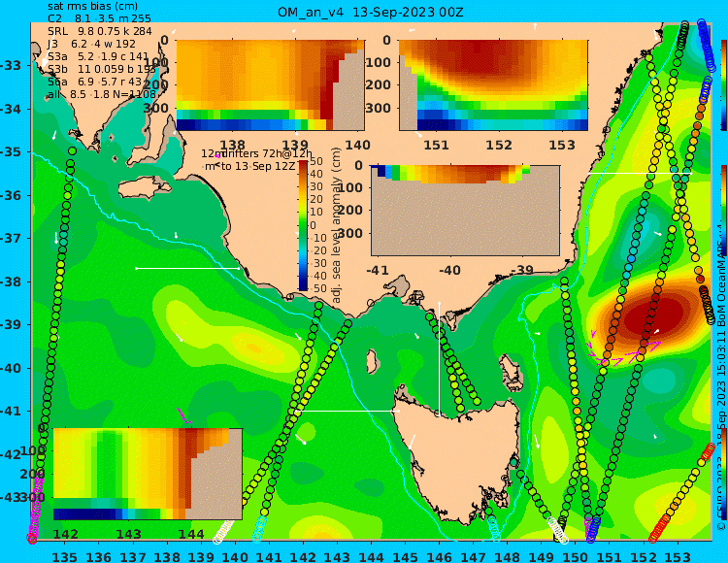Click the 141 longitude label on the bottom axis
The image size is (728, 563).
(x=269, y=557)
